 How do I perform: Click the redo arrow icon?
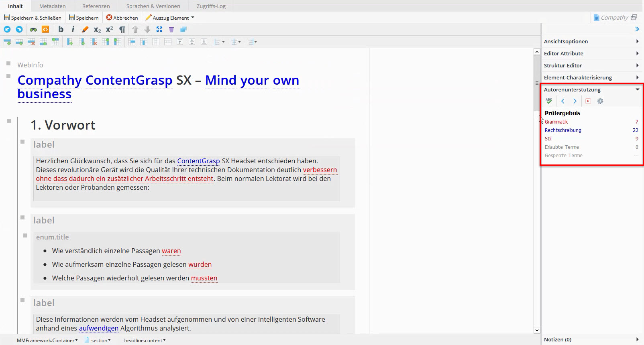pos(19,29)
